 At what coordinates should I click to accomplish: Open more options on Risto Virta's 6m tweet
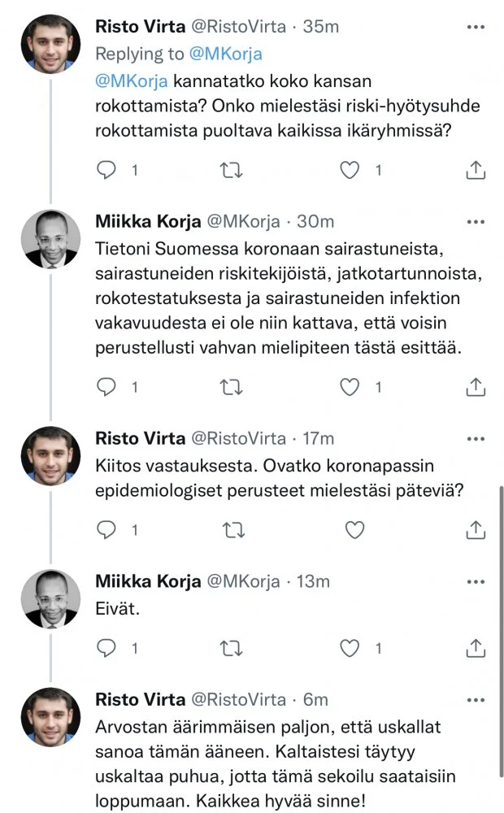(x=476, y=699)
